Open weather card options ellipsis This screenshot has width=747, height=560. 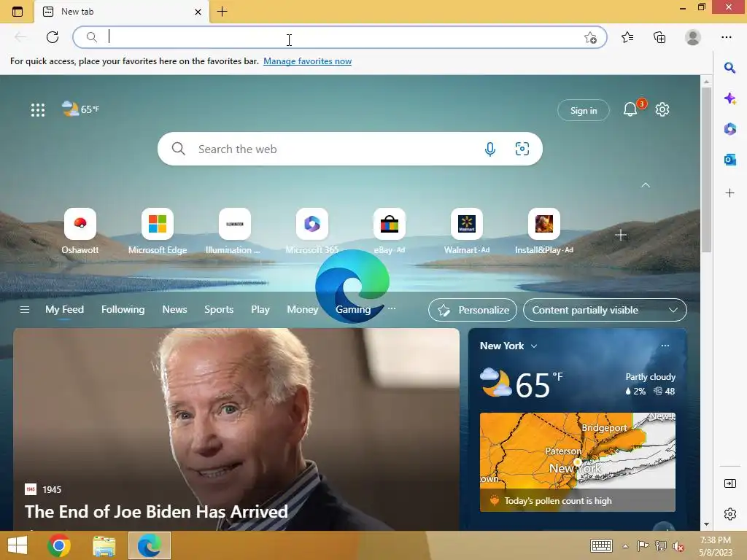click(x=665, y=346)
